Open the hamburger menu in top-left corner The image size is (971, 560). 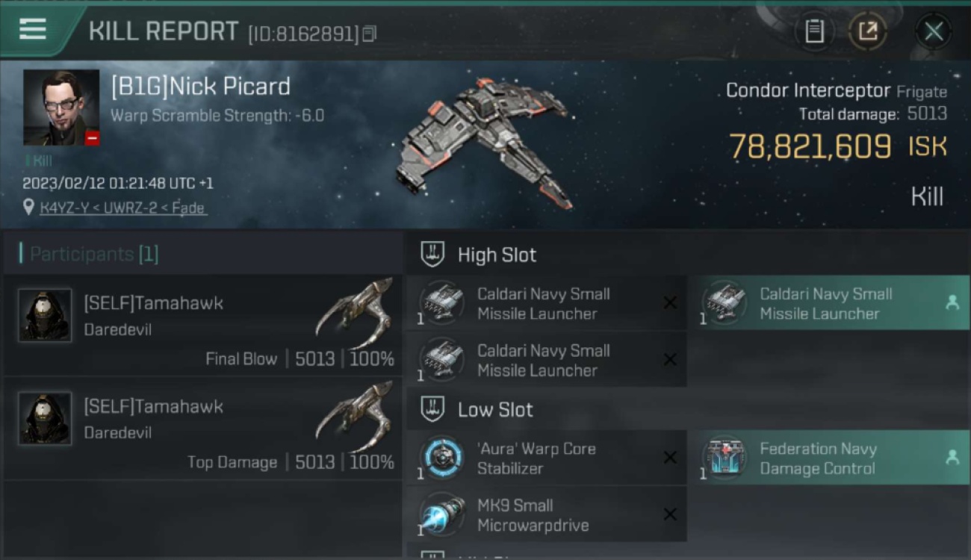pyautogui.click(x=32, y=30)
